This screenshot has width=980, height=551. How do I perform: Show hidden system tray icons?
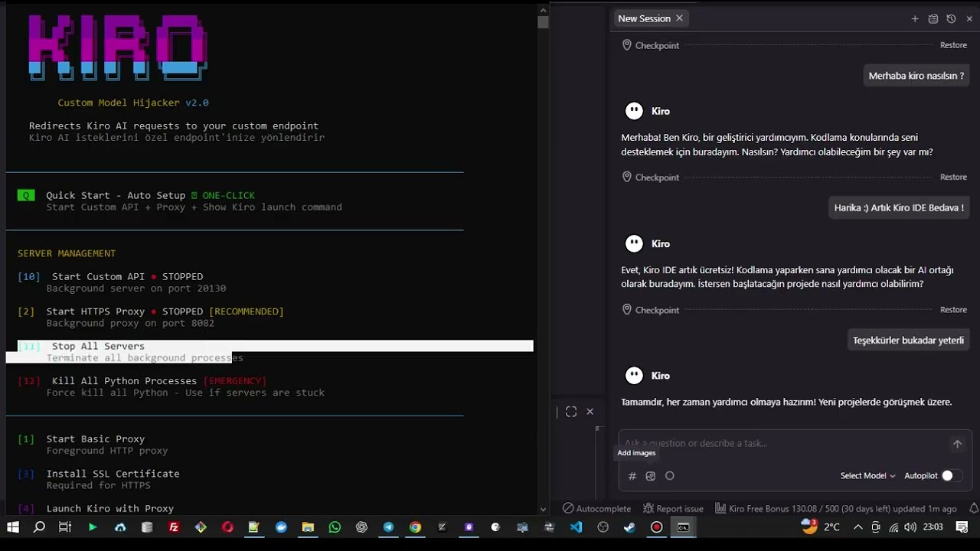857,527
